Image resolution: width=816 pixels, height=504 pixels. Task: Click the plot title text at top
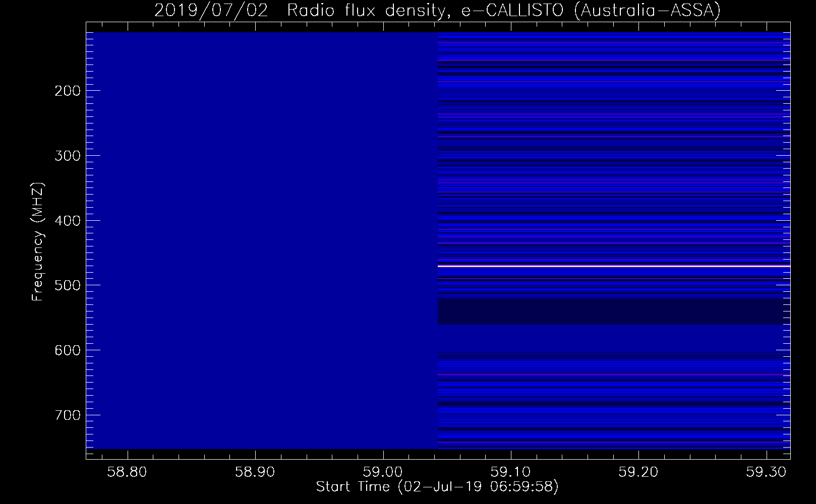point(437,10)
